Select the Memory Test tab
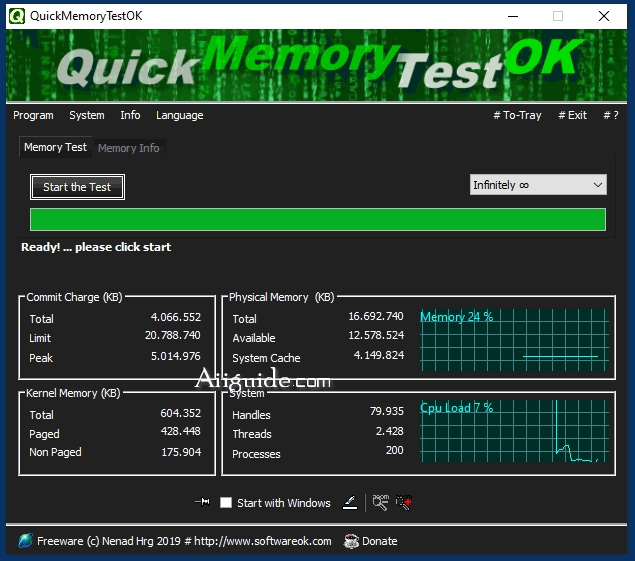This screenshot has width=635, height=561. pyautogui.click(x=55, y=147)
